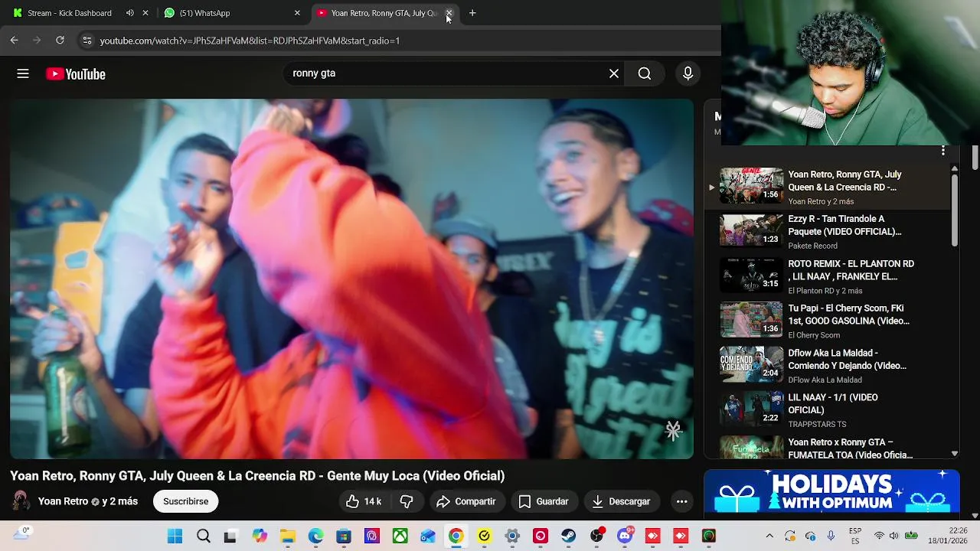Image resolution: width=980 pixels, height=551 pixels.
Task: Play Yoan Retro x Ronny GTA FUMATELA TOA
Action: pos(827,448)
